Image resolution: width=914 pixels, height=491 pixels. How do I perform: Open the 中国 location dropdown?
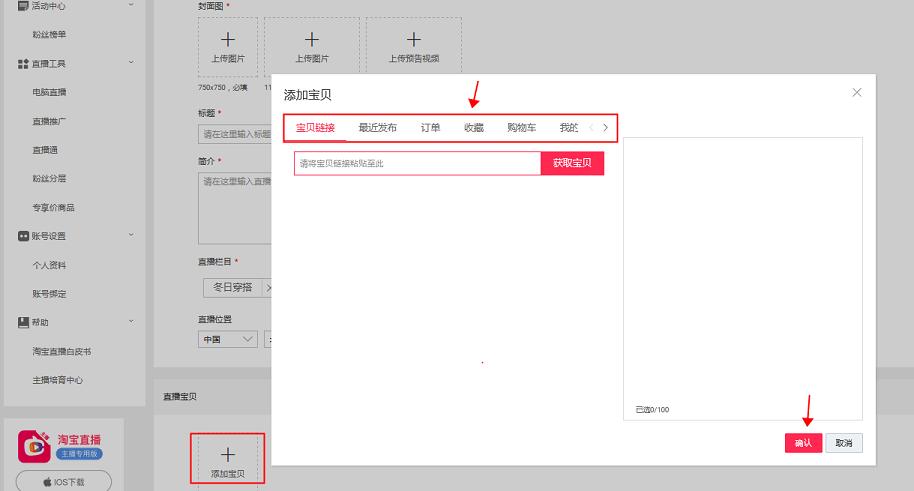click(227, 339)
